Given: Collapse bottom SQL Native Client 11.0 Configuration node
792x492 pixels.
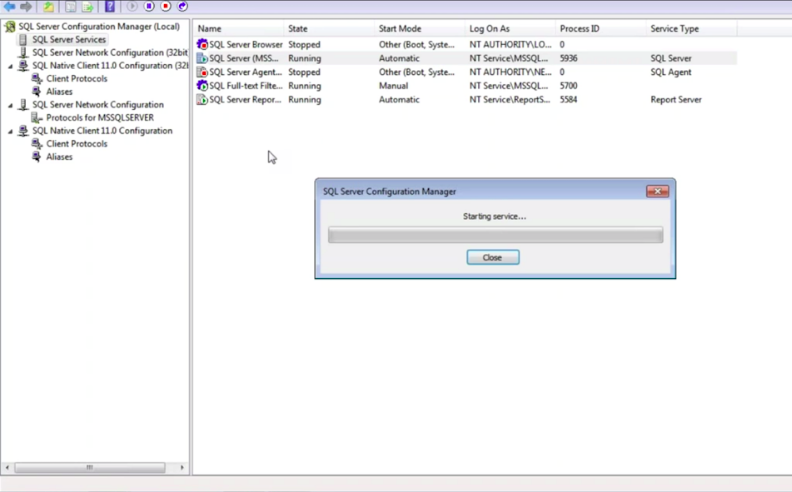Looking at the screenshot, I should (10, 131).
